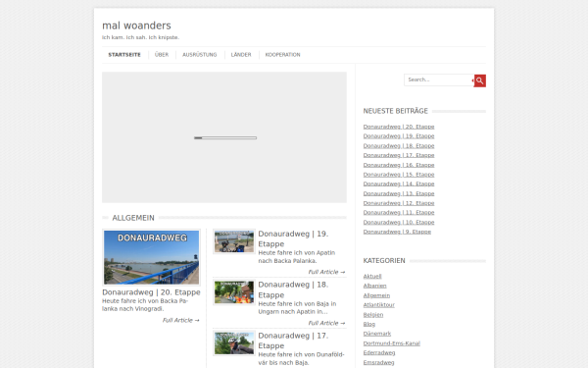Open sidebar link Donauradweg | 14. Etappe

point(399,184)
